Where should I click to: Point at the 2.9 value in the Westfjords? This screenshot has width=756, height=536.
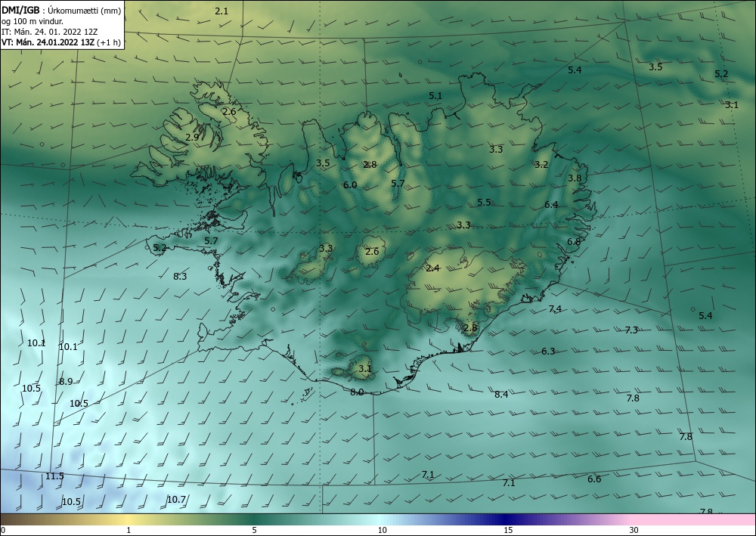point(192,138)
